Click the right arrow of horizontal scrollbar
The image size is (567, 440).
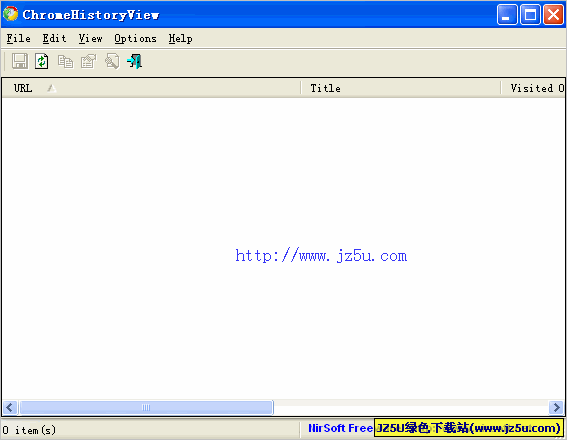tap(556, 407)
